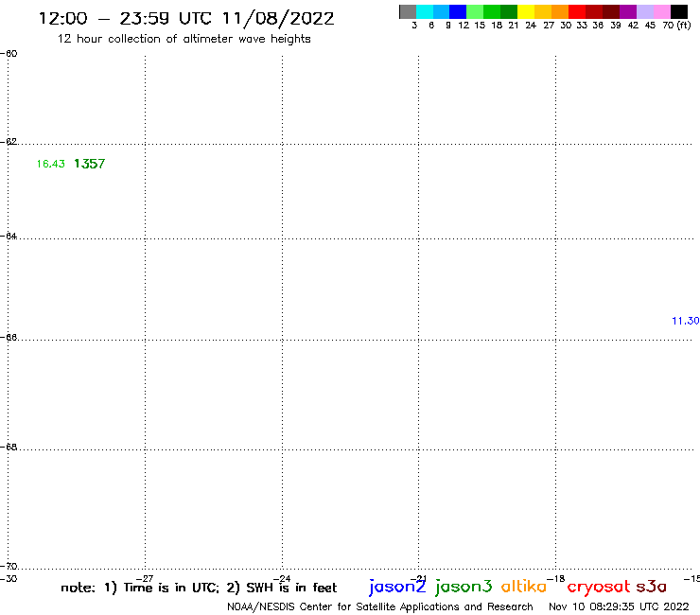
Task: Click the pink legend swatch
Action: (x=662, y=11)
